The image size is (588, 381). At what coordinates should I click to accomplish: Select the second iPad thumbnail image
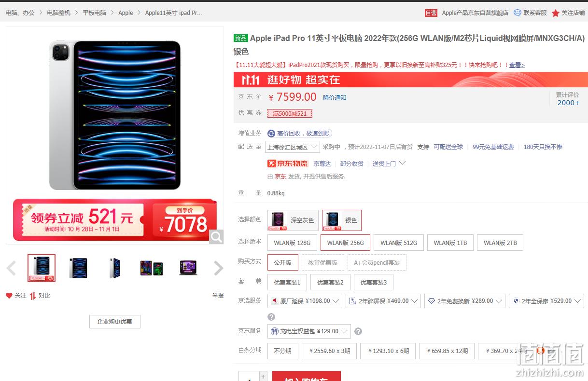pos(78,268)
